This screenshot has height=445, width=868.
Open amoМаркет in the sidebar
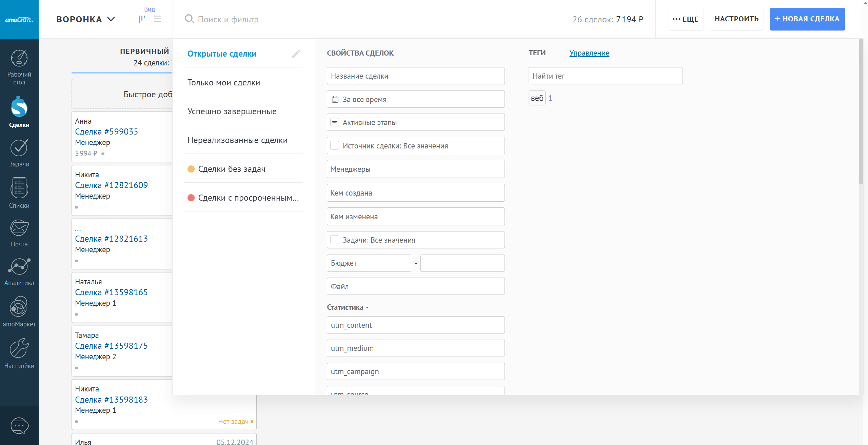tap(19, 307)
